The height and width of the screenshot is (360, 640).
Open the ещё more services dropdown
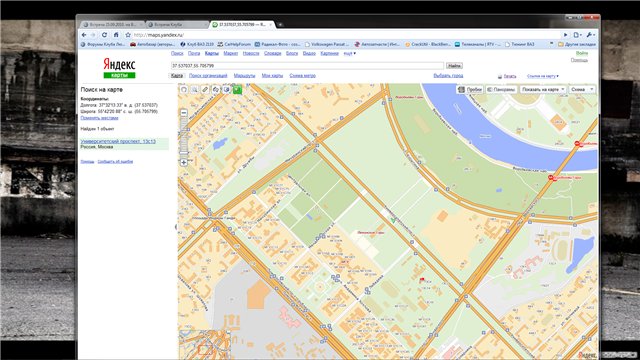pyautogui.click(x=349, y=53)
